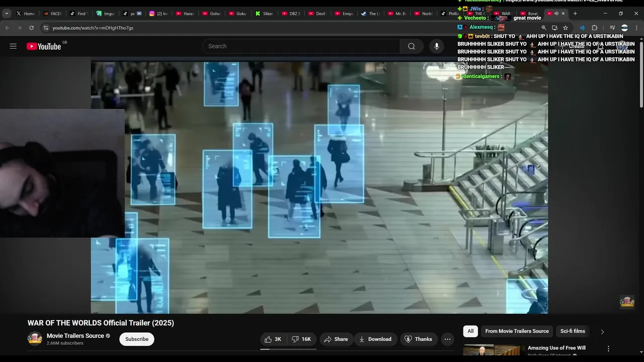644x362 pixels.
Task: Dislike the video (16K thumbs down)
Action: 301,339
